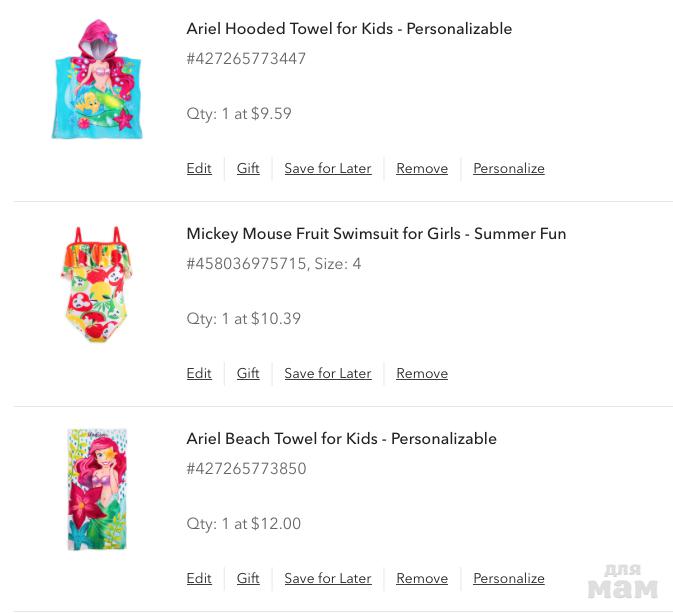Remove the Mickey Mouse Swimsuit from cart
The height and width of the screenshot is (613, 673).
click(422, 373)
